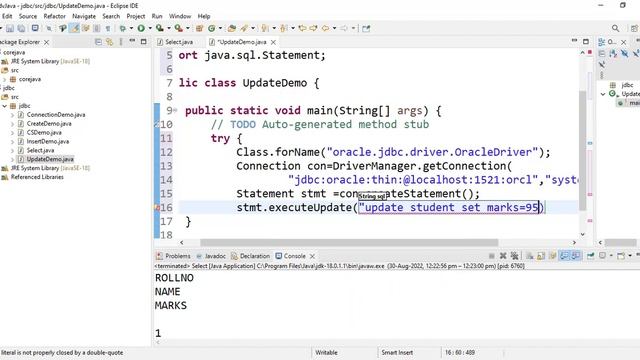
Task: Switch to the Problems tab
Action: [x=173, y=256]
